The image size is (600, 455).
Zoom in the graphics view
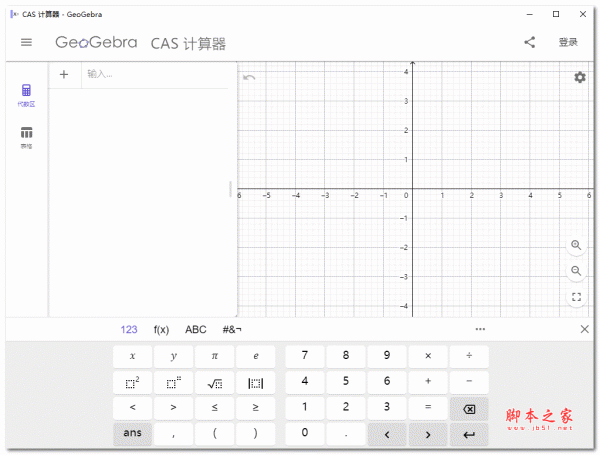[576, 245]
